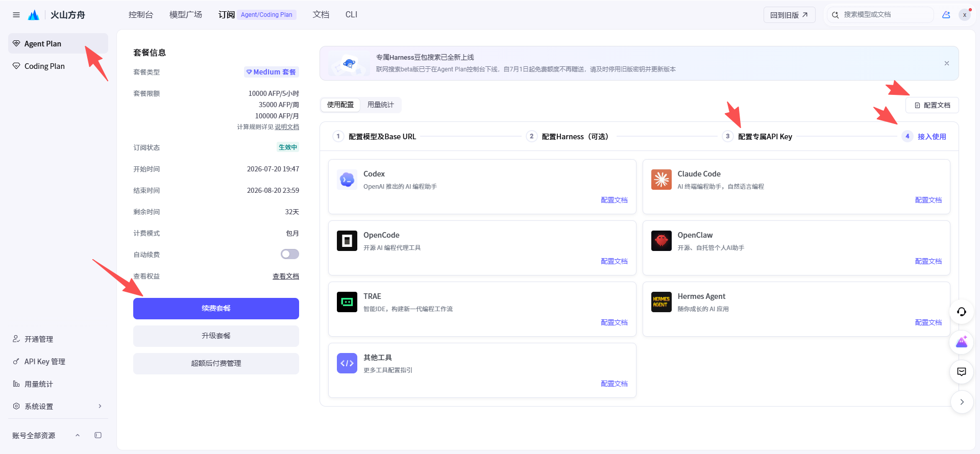Image resolution: width=980 pixels, height=454 pixels.
Task: Open notifications bell icon
Action: (946, 15)
